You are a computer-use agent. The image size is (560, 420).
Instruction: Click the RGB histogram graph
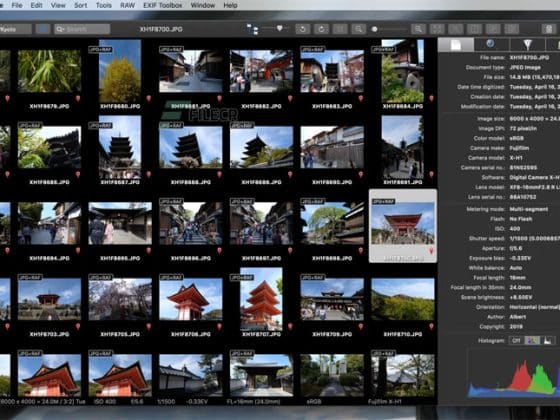(514, 374)
